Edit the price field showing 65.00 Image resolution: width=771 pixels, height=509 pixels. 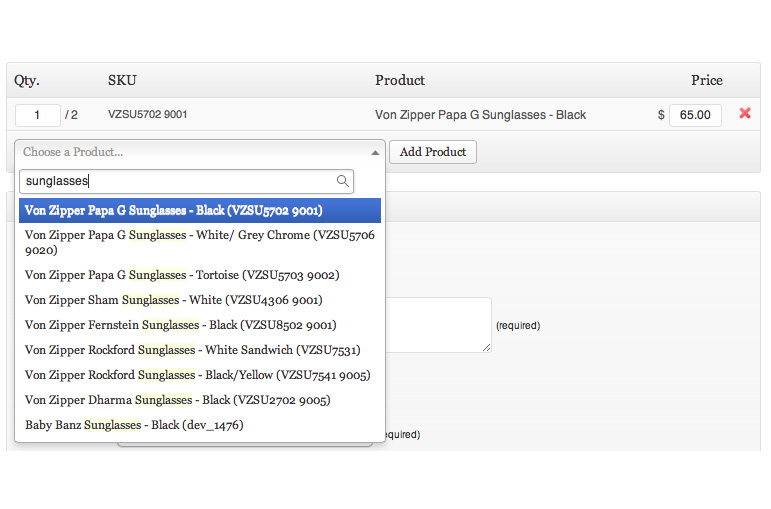pyautogui.click(x=695, y=115)
